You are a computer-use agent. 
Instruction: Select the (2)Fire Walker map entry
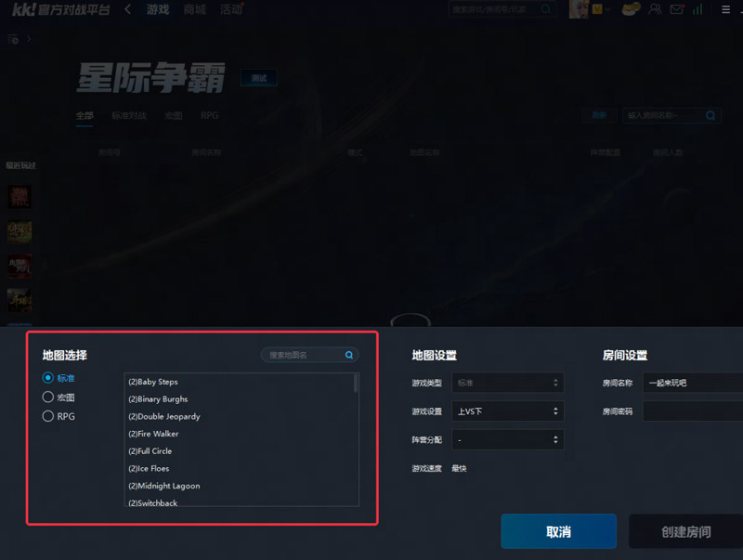(x=153, y=434)
